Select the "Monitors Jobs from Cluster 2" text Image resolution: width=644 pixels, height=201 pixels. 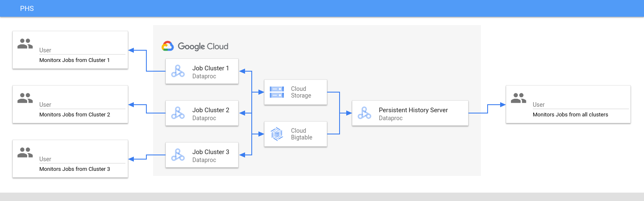pos(74,115)
